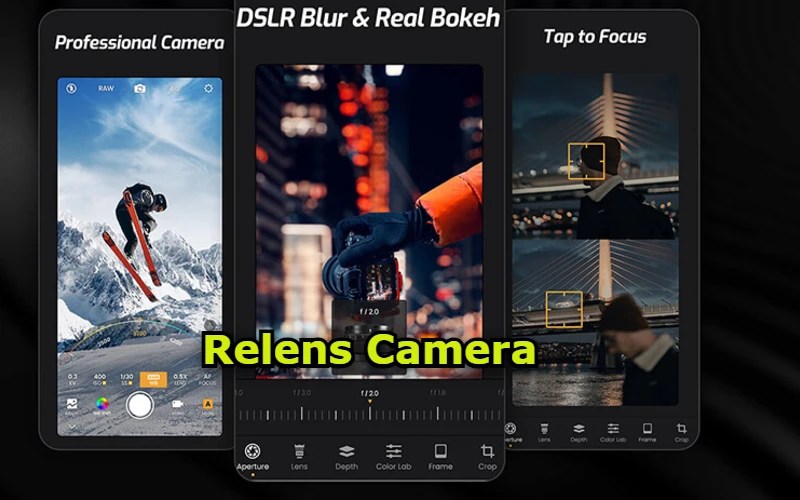Select the Crop tab in the center phone
This screenshot has height=500, width=800.
coord(487,457)
